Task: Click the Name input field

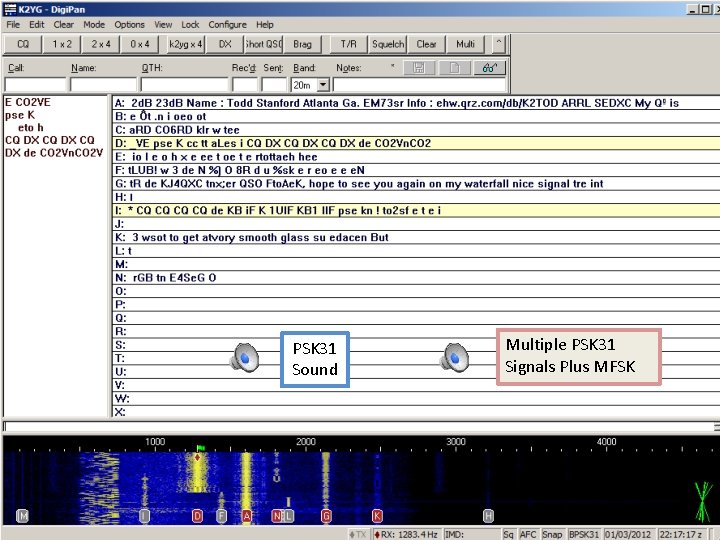Action: click(103, 85)
